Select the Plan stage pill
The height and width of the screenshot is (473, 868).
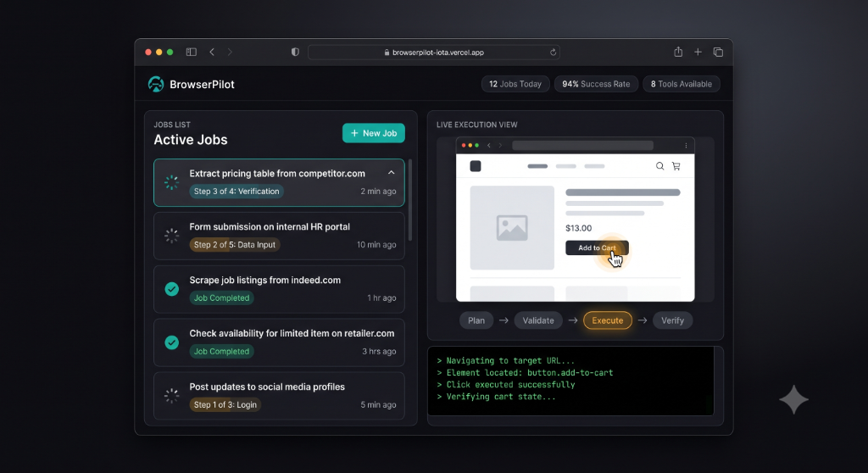click(476, 320)
